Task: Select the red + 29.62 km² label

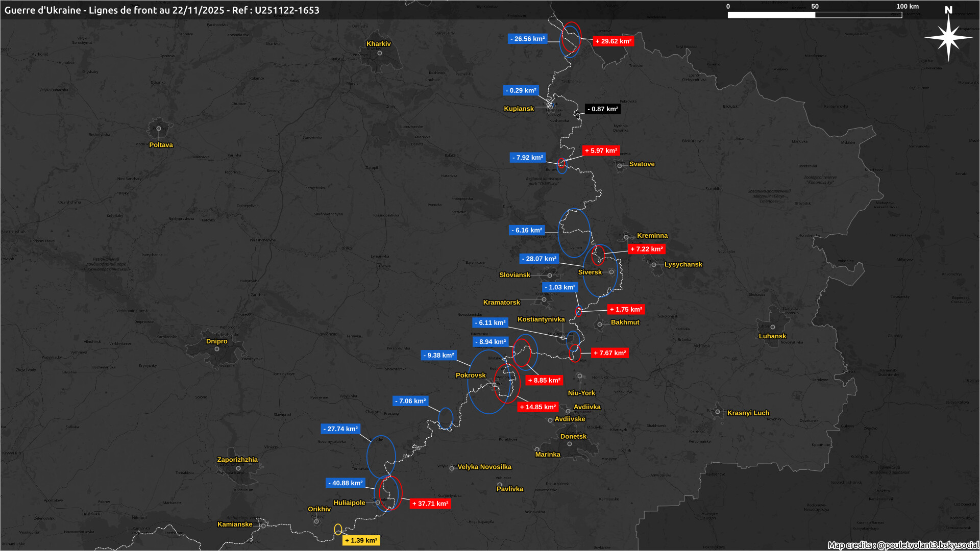Action: [x=613, y=41]
